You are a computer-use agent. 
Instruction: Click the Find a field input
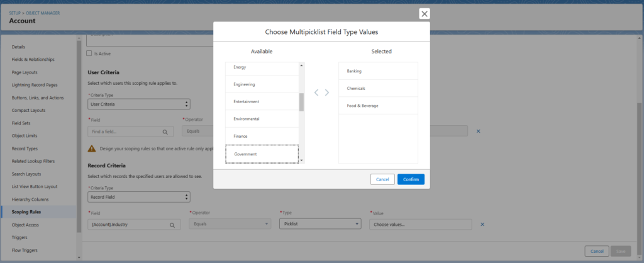130,132
